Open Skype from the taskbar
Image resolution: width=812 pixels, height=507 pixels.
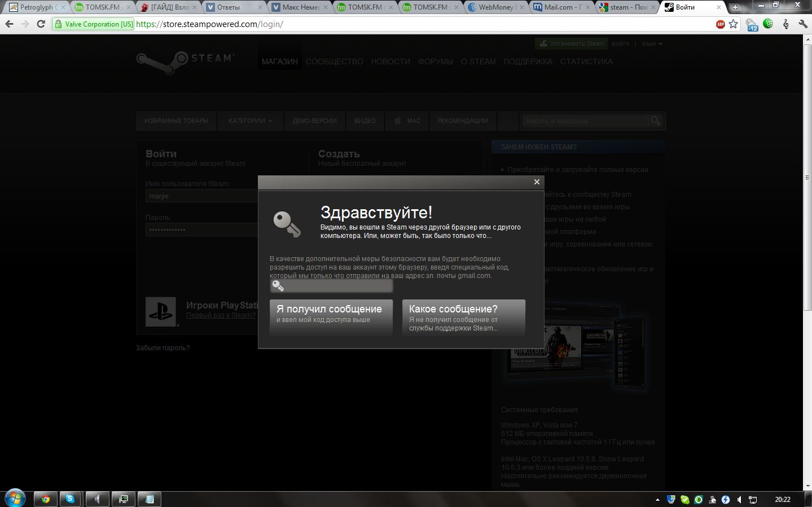(x=70, y=499)
